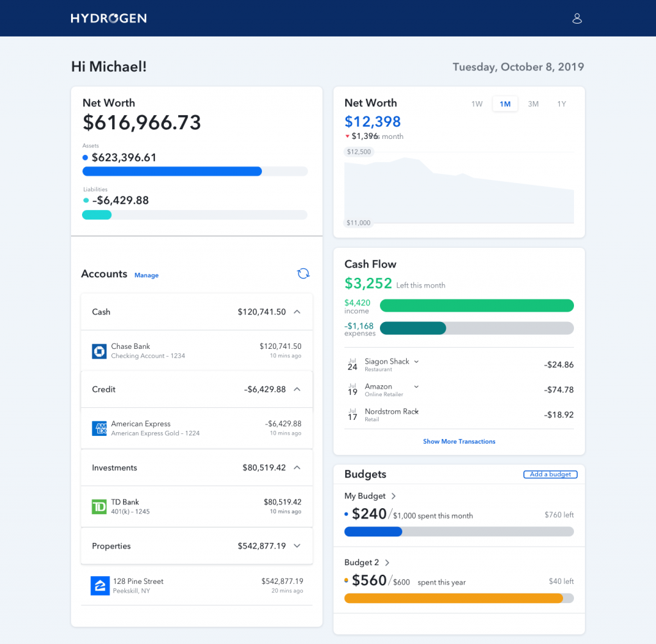Image resolution: width=656 pixels, height=644 pixels.
Task: Expand the Amazon transaction dropdown
Action: tap(416, 387)
